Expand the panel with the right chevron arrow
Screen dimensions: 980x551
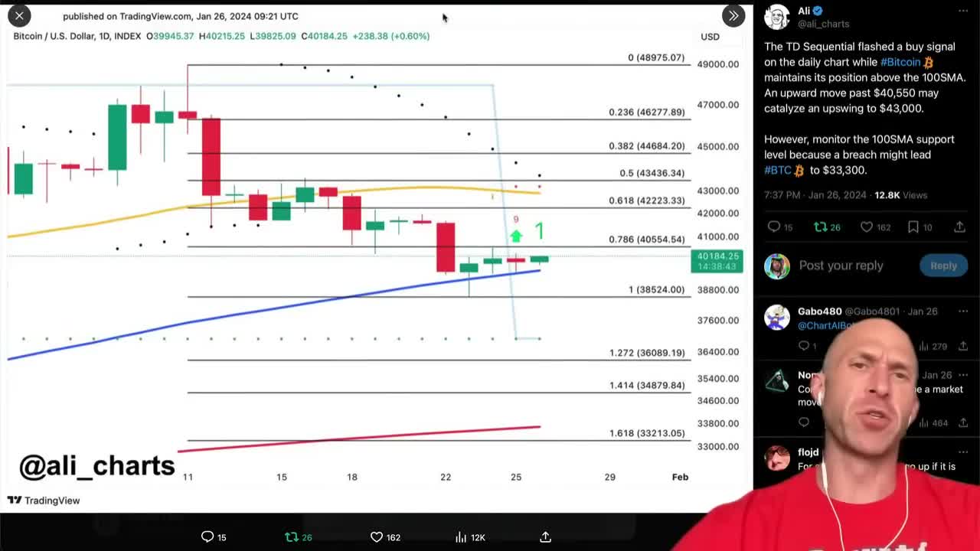click(x=733, y=15)
